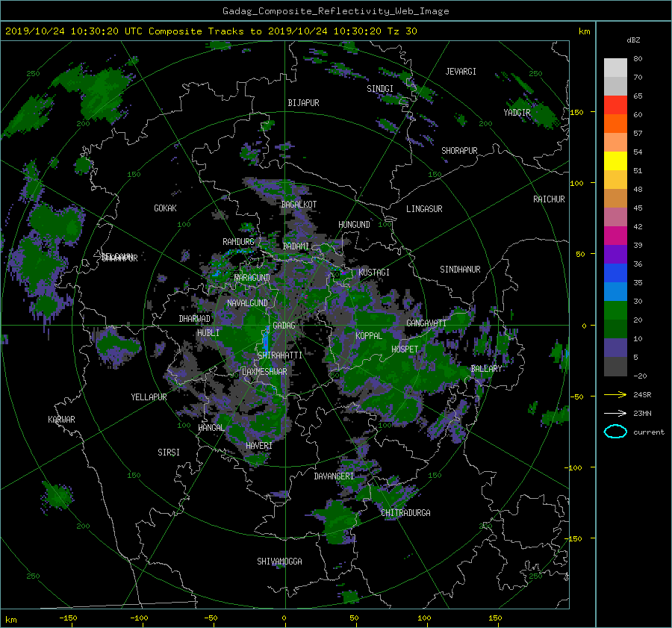
Task: Click the NARAGUND city label
Action: 252,277
